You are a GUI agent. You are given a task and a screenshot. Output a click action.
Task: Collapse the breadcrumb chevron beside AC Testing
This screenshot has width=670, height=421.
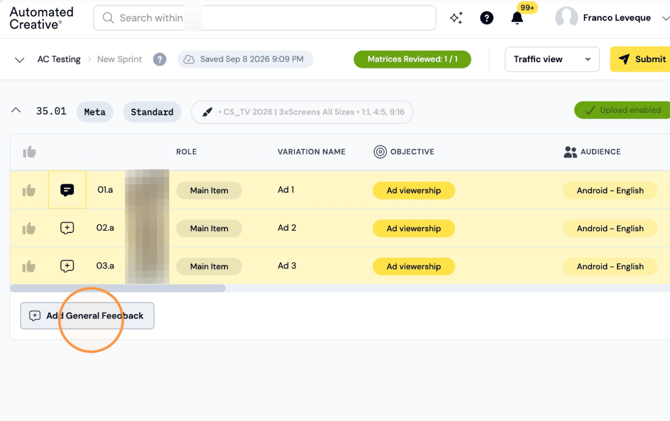[19, 60]
